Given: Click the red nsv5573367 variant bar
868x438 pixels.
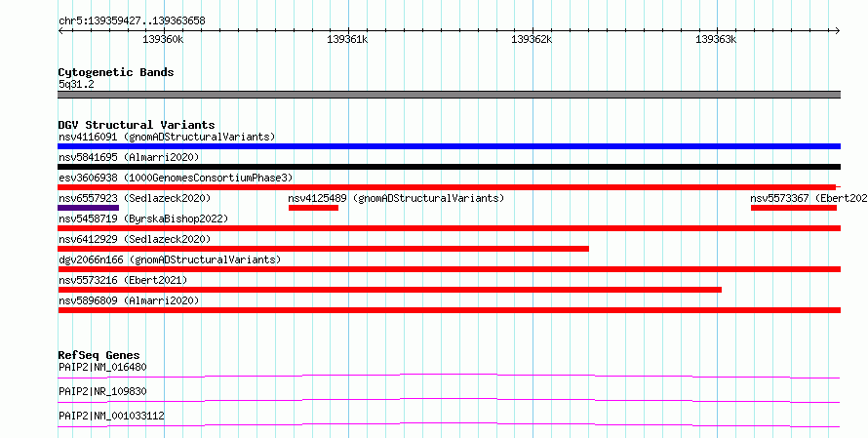Looking at the screenshot, I should click(794, 208).
